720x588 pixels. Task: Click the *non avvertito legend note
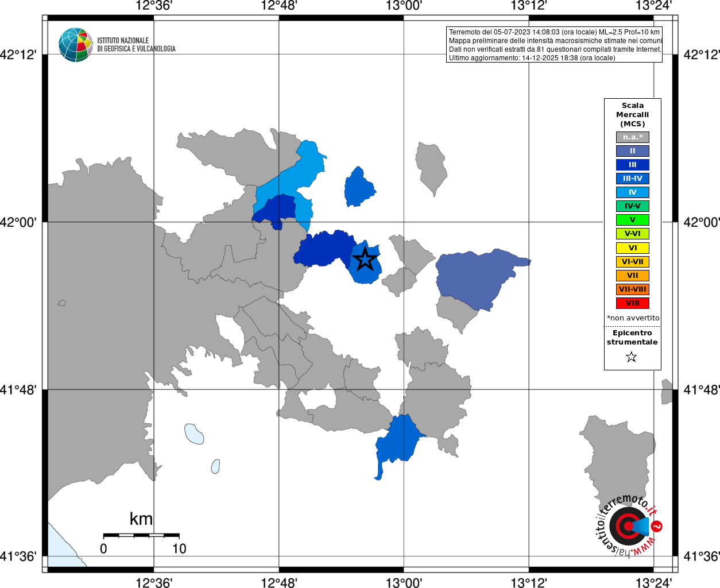pyautogui.click(x=633, y=318)
